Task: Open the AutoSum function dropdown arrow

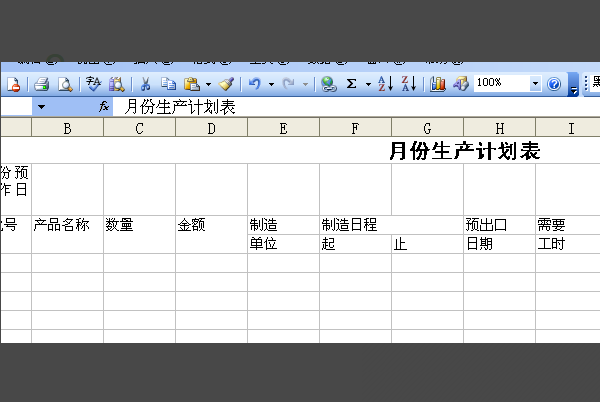Action: (367, 85)
